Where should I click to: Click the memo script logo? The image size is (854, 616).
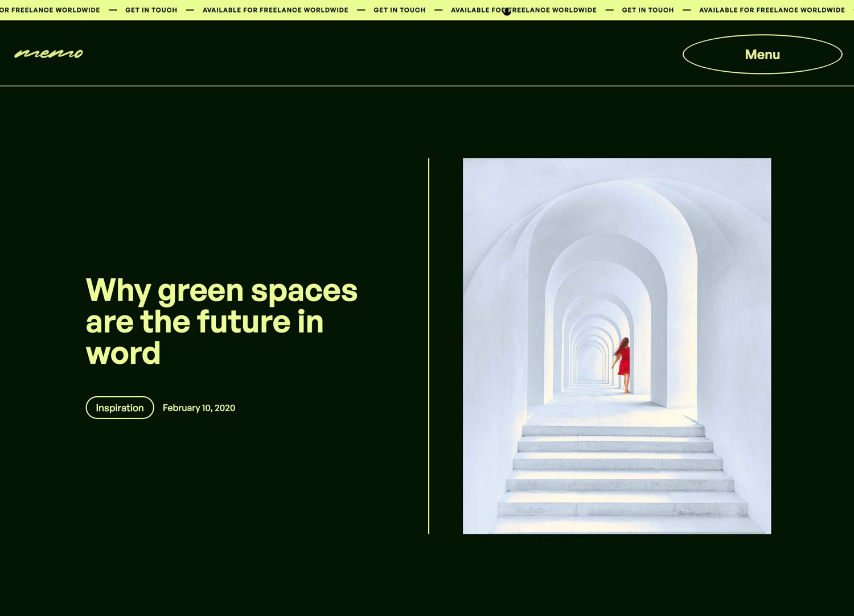49,54
